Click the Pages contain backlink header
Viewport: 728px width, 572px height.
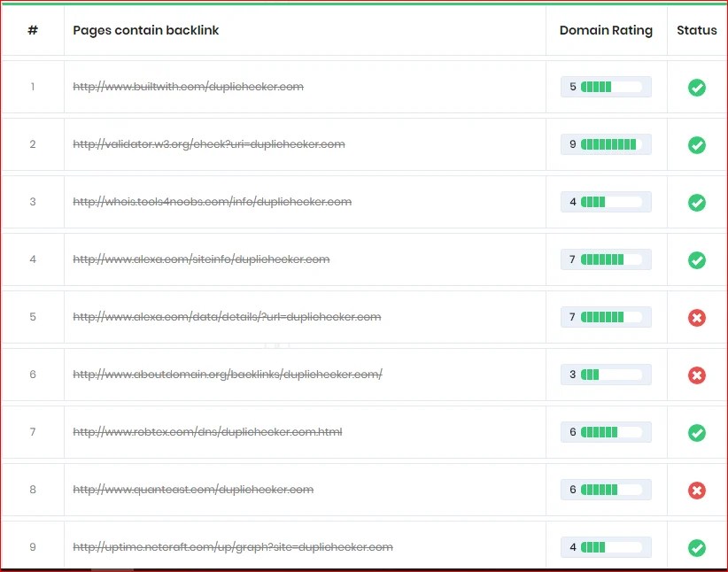coord(145,30)
